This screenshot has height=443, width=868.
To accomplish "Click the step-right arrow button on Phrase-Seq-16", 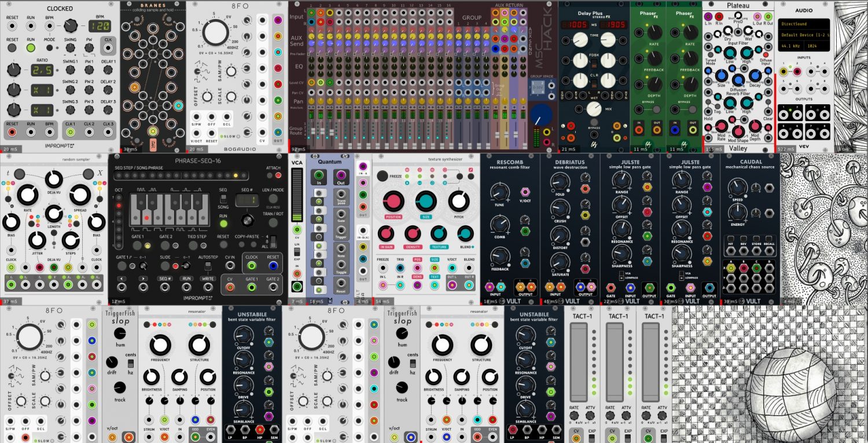I will pyautogui.click(x=144, y=279).
